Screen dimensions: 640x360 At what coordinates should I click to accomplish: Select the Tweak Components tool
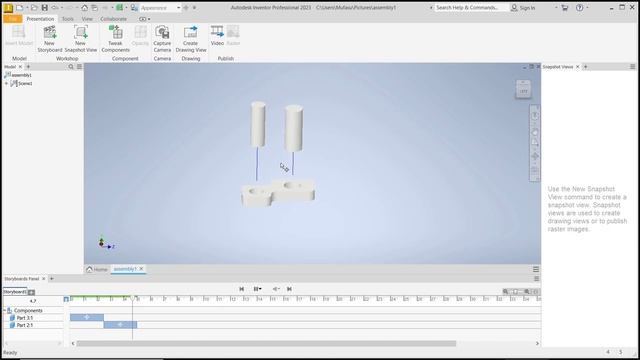[x=116, y=38]
